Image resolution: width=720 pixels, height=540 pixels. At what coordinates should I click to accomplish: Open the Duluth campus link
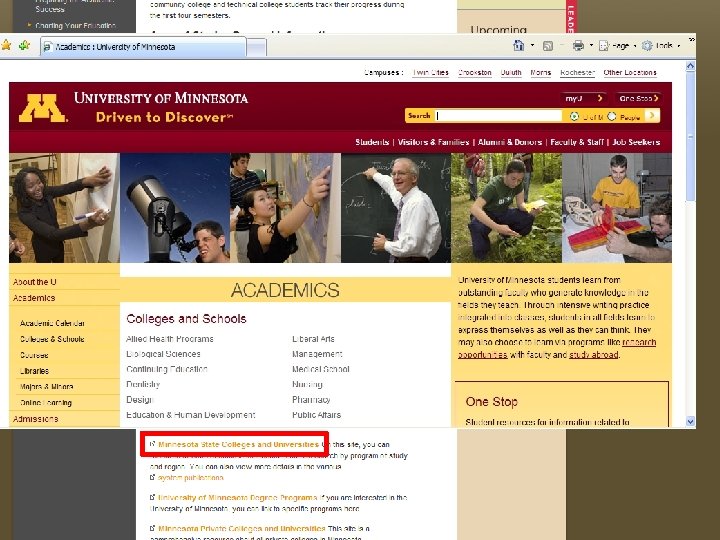[x=511, y=73]
